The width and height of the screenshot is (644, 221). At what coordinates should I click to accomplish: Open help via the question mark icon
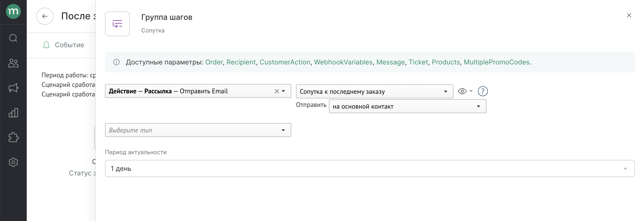point(482,91)
